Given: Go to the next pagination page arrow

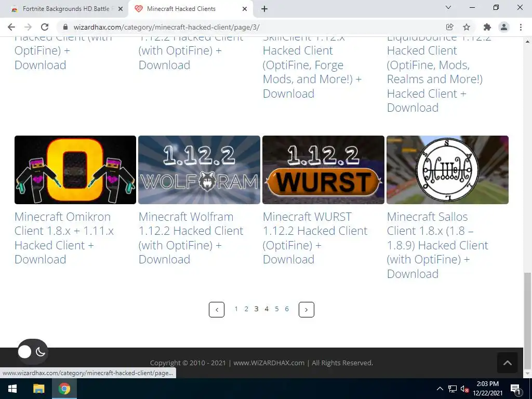Looking at the screenshot, I should click(307, 310).
